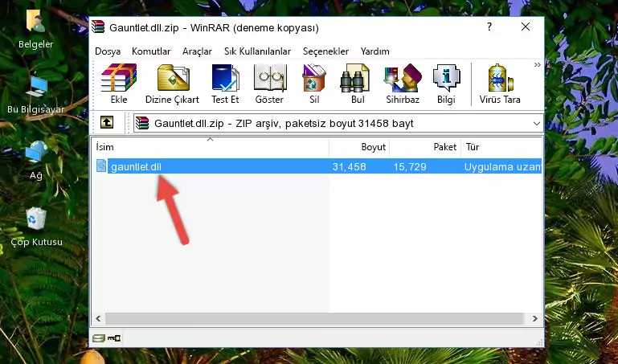Click the horizontal scrollbar right arrow
Screen dimensions: 618x364
coord(535,318)
